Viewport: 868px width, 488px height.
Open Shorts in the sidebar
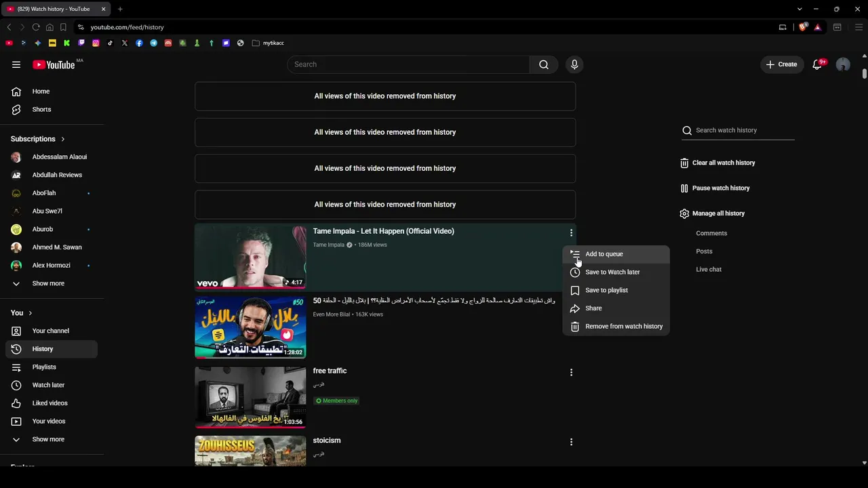pyautogui.click(x=52, y=109)
